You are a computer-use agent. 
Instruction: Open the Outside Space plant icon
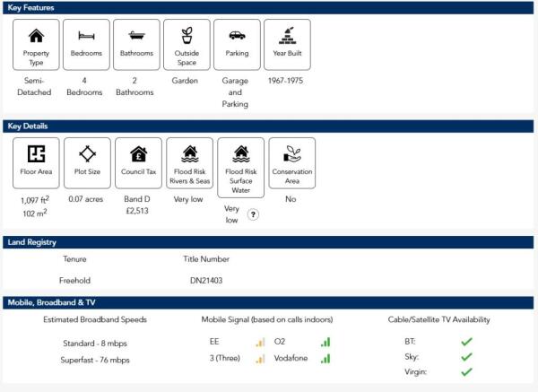pos(187,36)
